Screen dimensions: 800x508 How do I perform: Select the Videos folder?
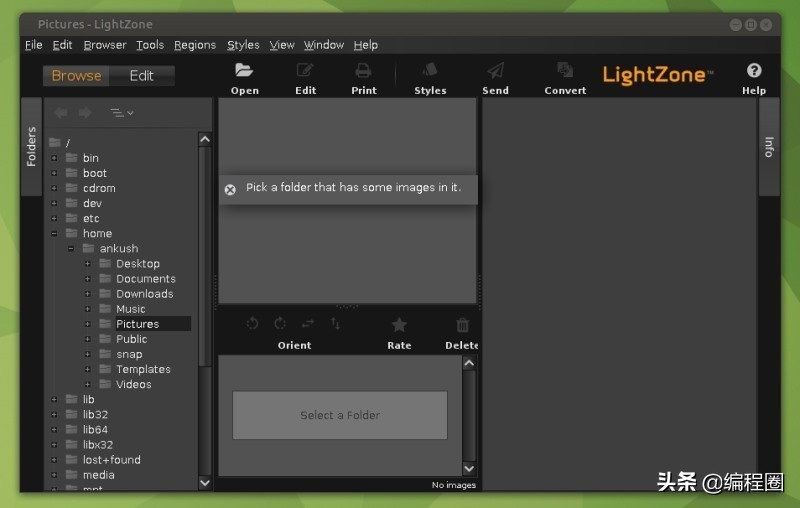(134, 385)
